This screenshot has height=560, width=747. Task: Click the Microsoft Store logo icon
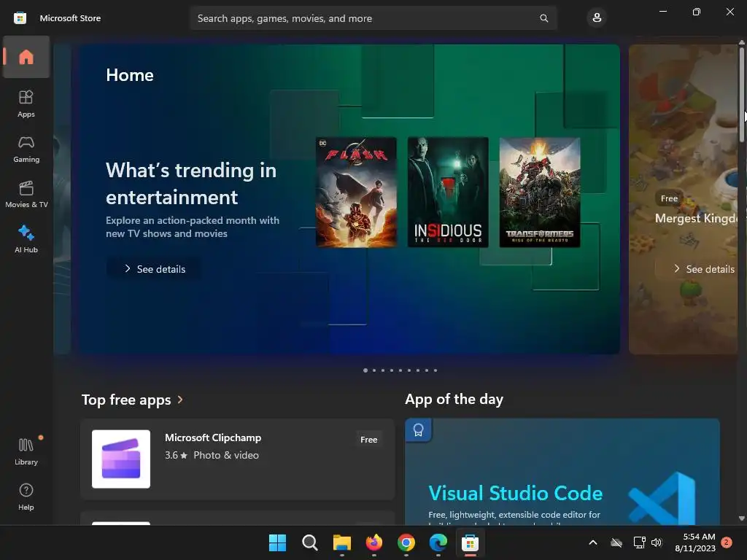click(x=20, y=18)
